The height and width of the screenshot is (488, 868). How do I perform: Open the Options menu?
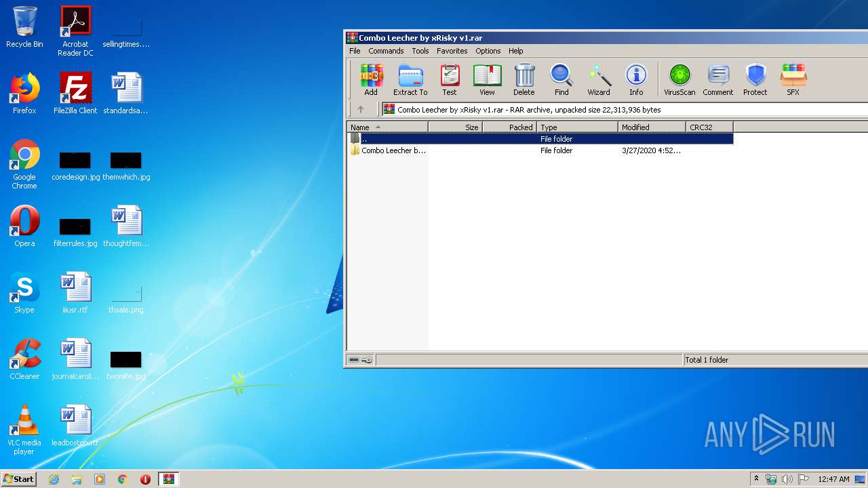point(488,51)
